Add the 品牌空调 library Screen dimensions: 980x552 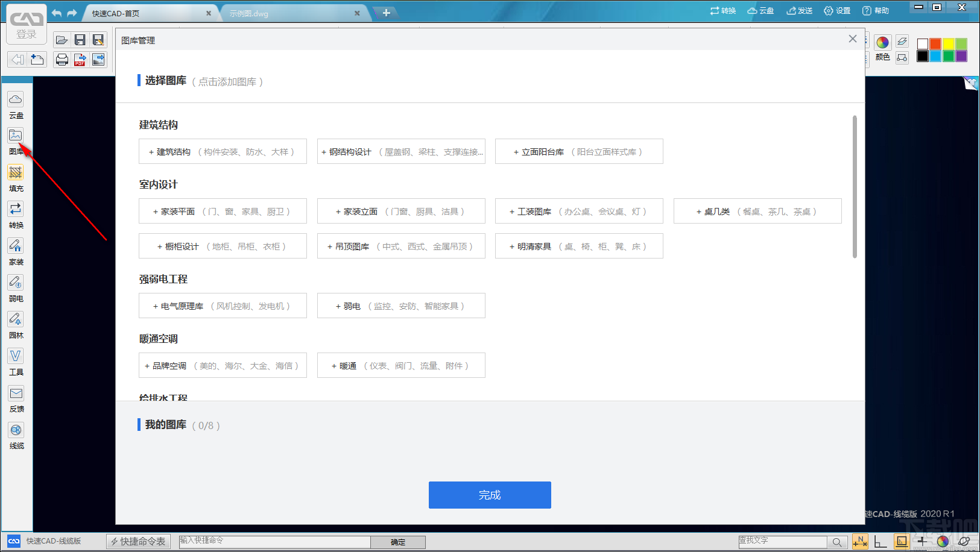(223, 365)
